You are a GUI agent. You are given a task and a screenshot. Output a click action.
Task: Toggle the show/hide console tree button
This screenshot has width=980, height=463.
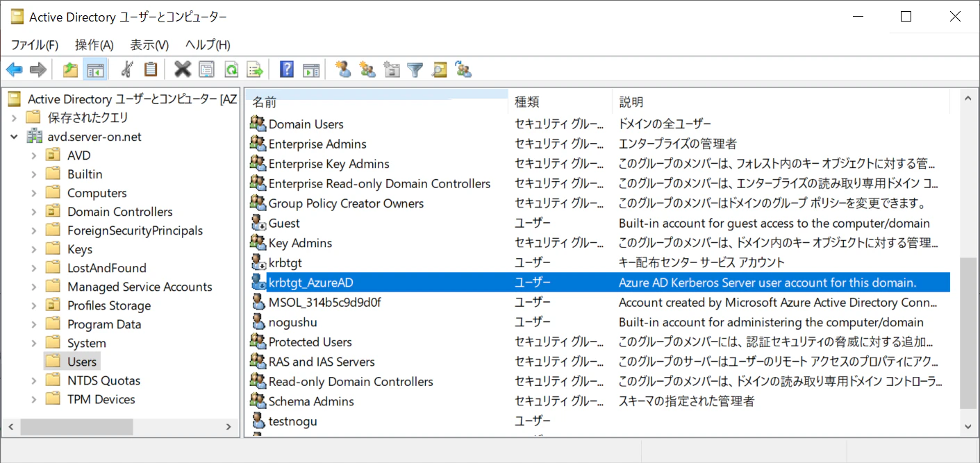pos(94,69)
